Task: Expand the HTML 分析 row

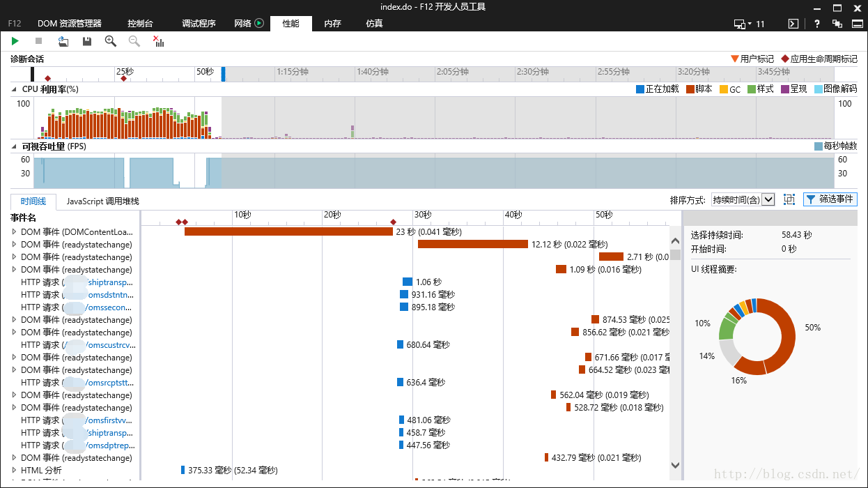Action: tap(14, 471)
